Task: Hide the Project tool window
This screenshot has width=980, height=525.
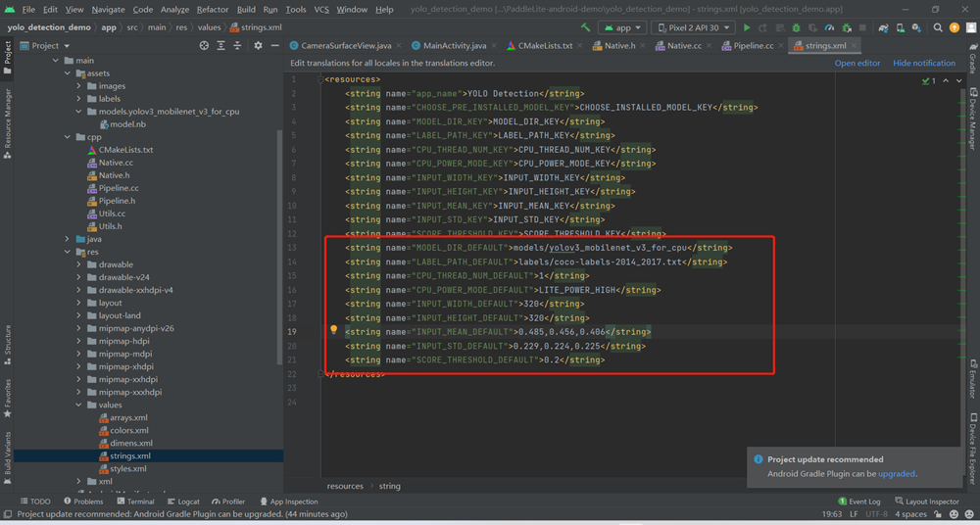Action: pos(275,46)
